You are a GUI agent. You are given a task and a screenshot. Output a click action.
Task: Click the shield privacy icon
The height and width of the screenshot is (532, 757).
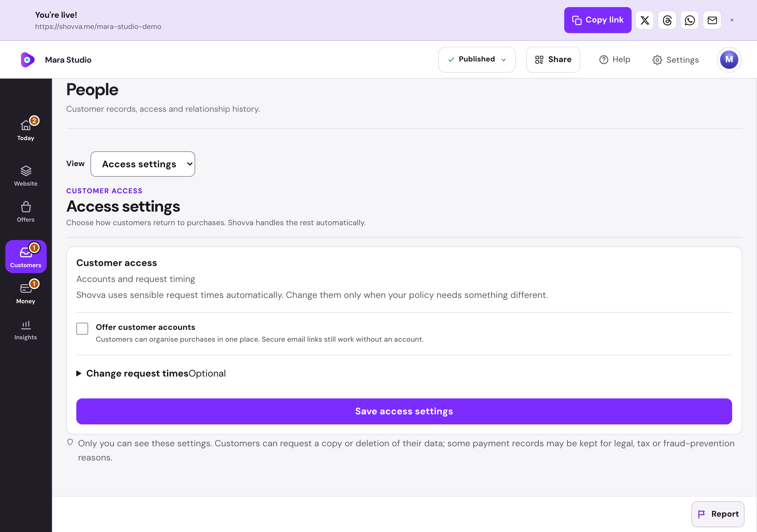point(70,442)
